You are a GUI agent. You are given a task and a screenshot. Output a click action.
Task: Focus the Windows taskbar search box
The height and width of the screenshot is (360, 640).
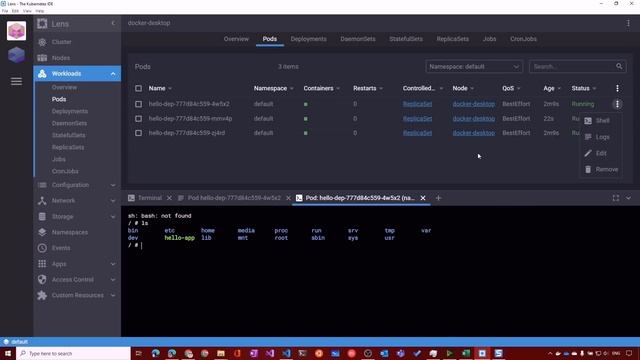tap(73, 353)
